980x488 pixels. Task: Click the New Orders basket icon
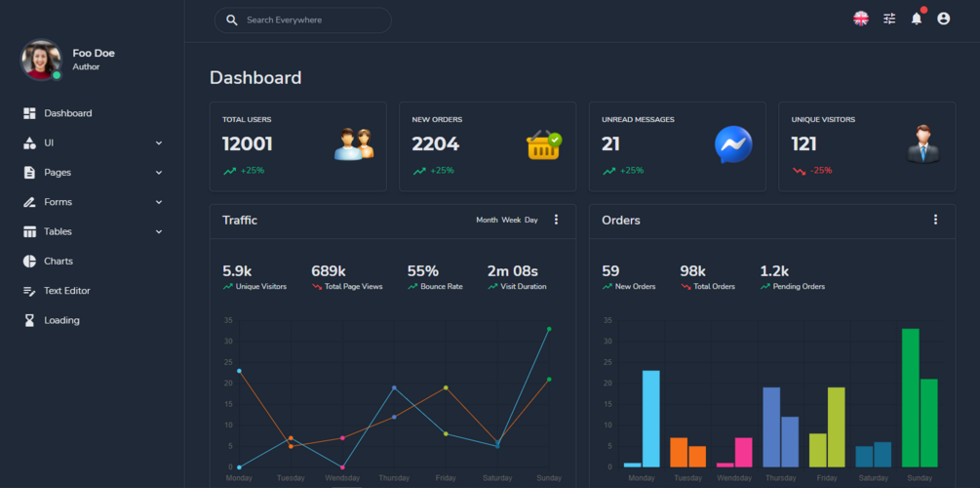click(x=544, y=144)
